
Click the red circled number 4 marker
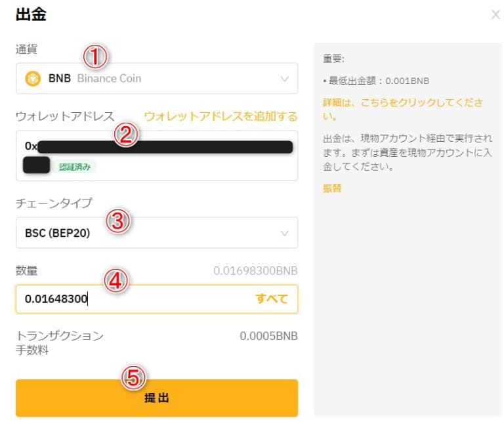coord(115,280)
